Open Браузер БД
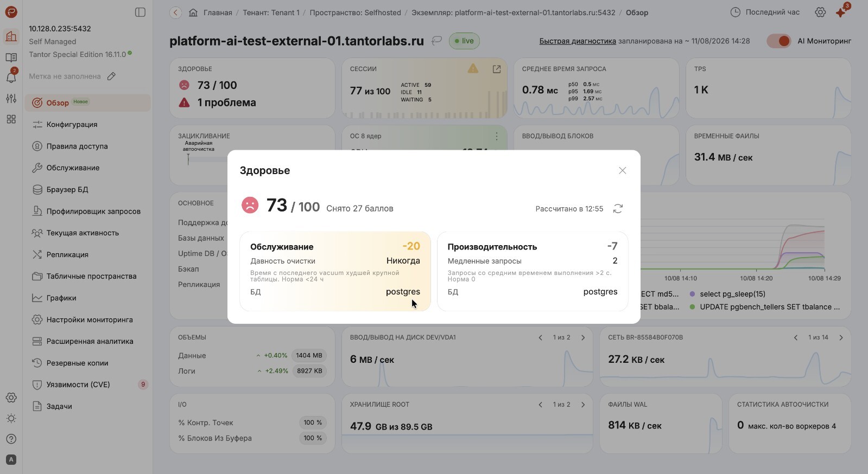The image size is (868, 474). (88, 189)
